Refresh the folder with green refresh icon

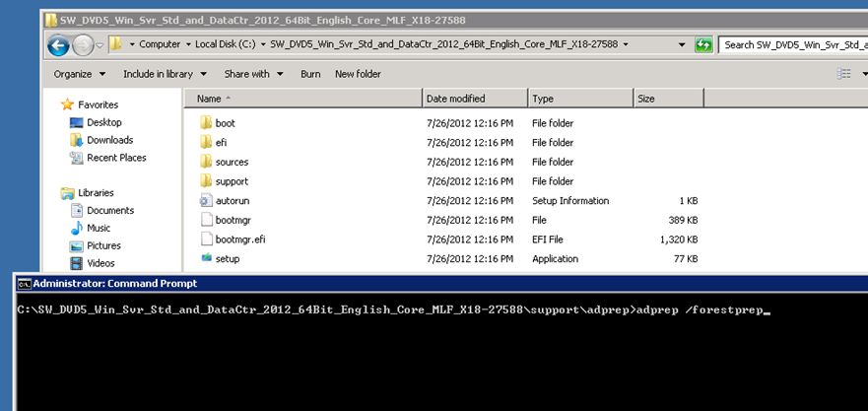coord(703,45)
